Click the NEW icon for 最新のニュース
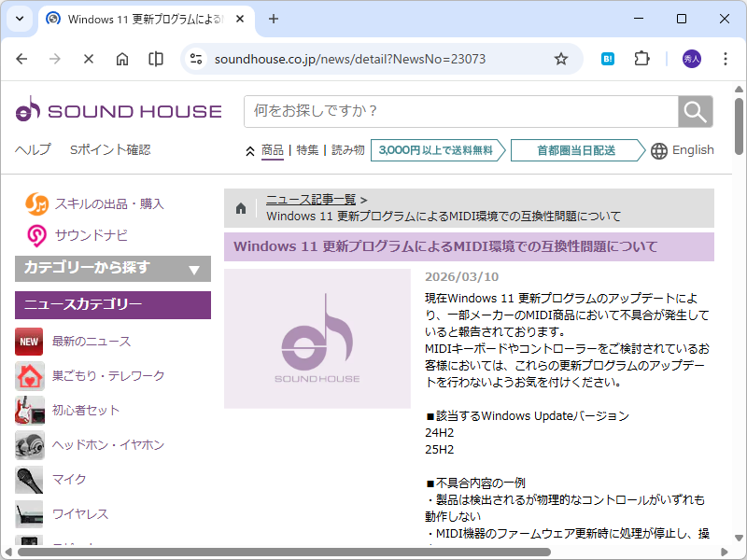 29,342
